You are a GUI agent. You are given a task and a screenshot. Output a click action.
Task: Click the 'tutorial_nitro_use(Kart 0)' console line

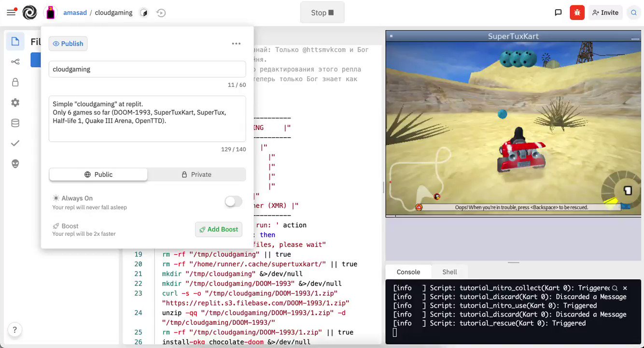click(x=495, y=305)
